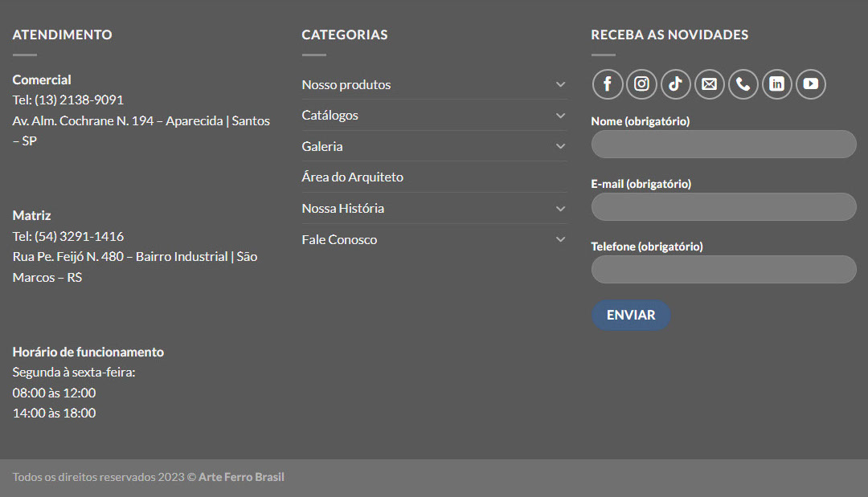Expand the Catálogos submenu chevron

(x=560, y=116)
